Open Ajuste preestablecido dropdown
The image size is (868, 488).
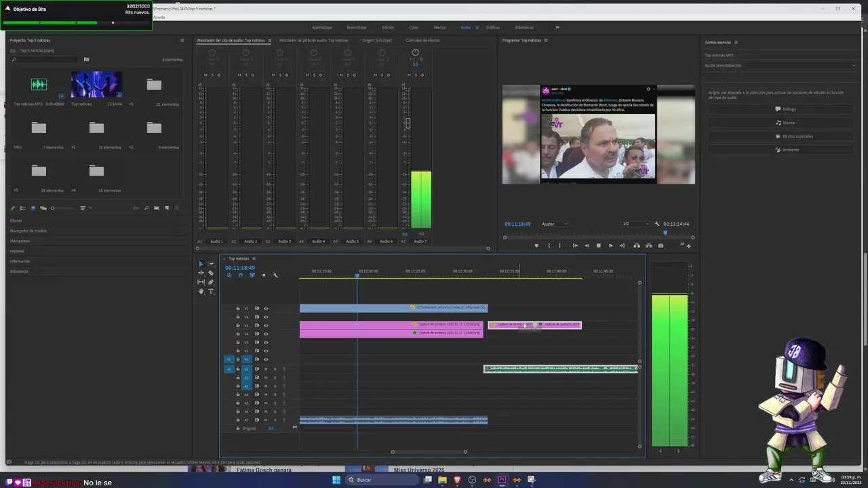point(801,65)
